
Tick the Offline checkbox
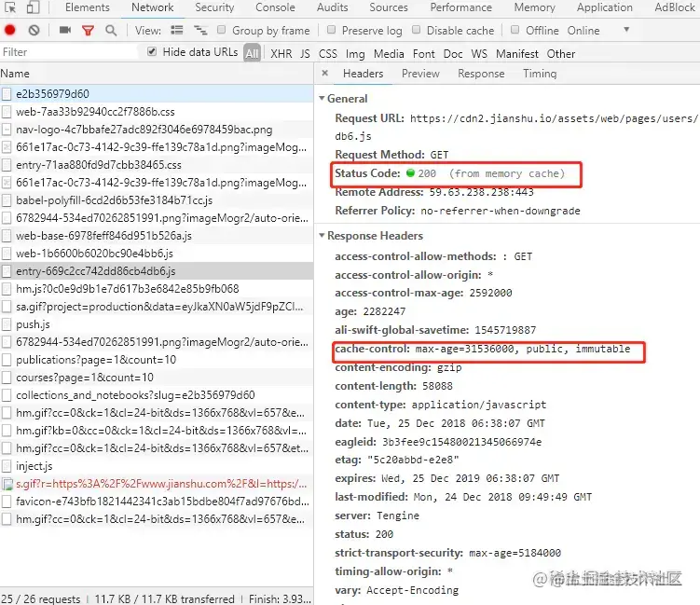515,30
